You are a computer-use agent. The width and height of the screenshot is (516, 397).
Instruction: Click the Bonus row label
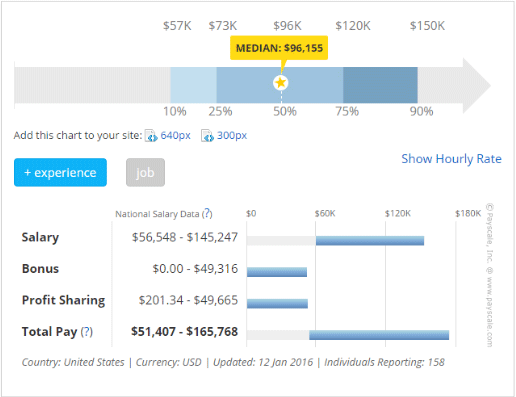40,269
